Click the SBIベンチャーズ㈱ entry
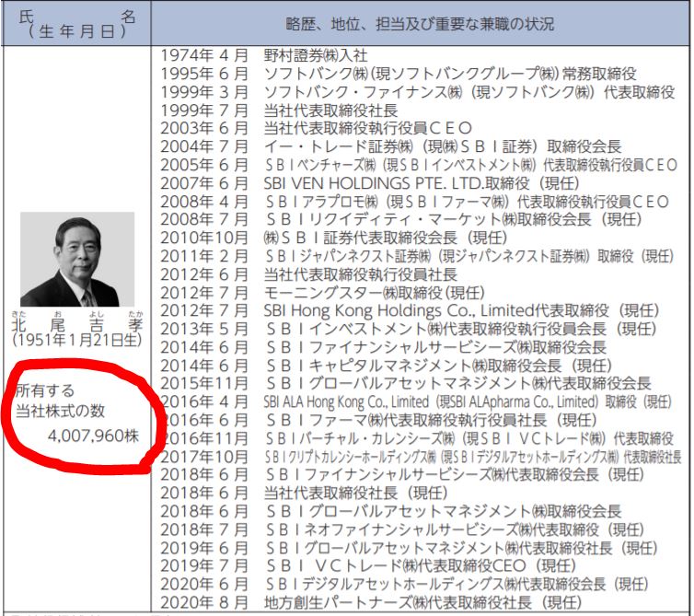 (471, 165)
